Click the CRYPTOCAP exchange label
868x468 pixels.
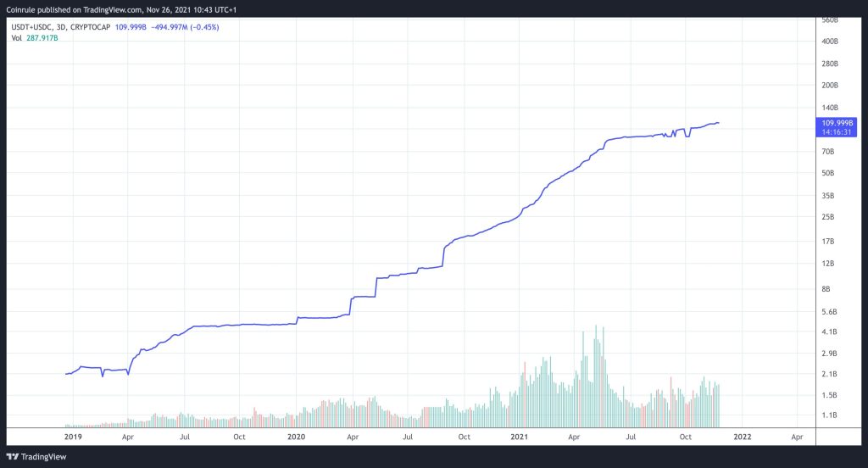(90, 27)
